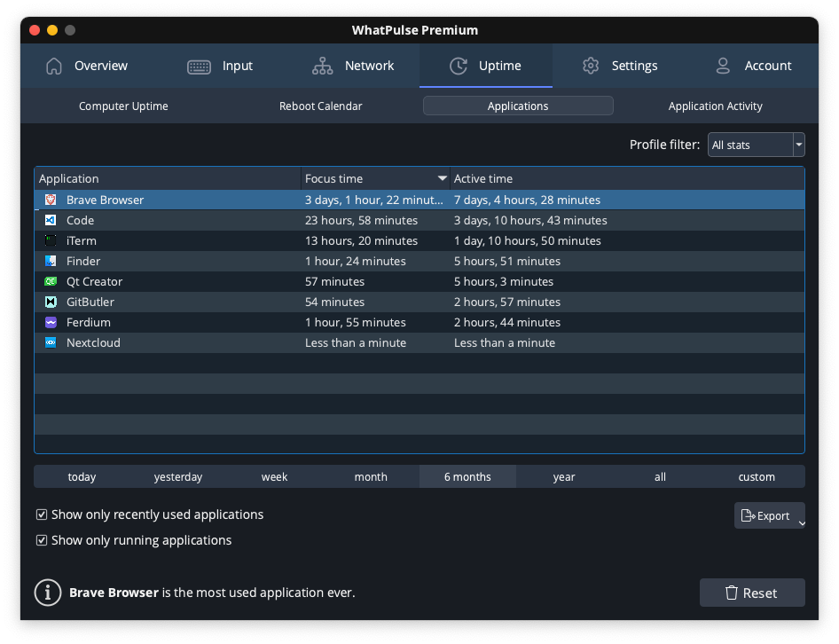Uncheck Show only recently used applications
This screenshot has width=839, height=644.
pyautogui.click(x=41, y=514)
